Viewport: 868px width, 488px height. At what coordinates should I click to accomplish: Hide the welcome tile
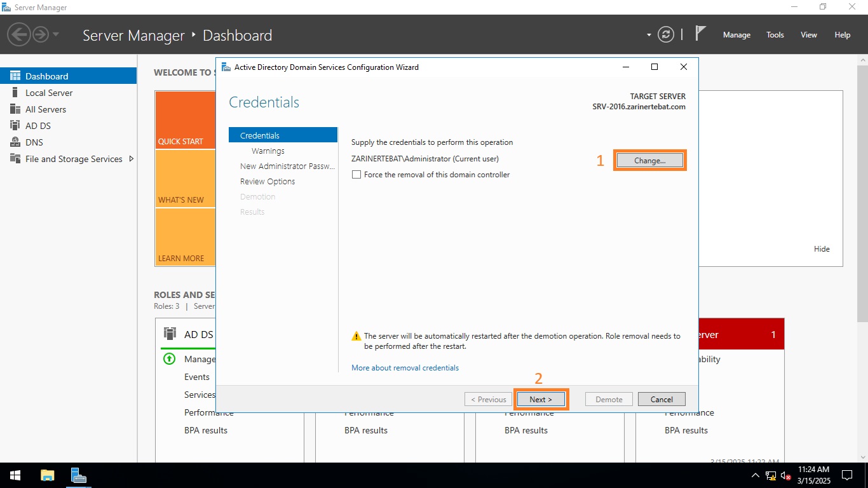(x=822, y=249)
